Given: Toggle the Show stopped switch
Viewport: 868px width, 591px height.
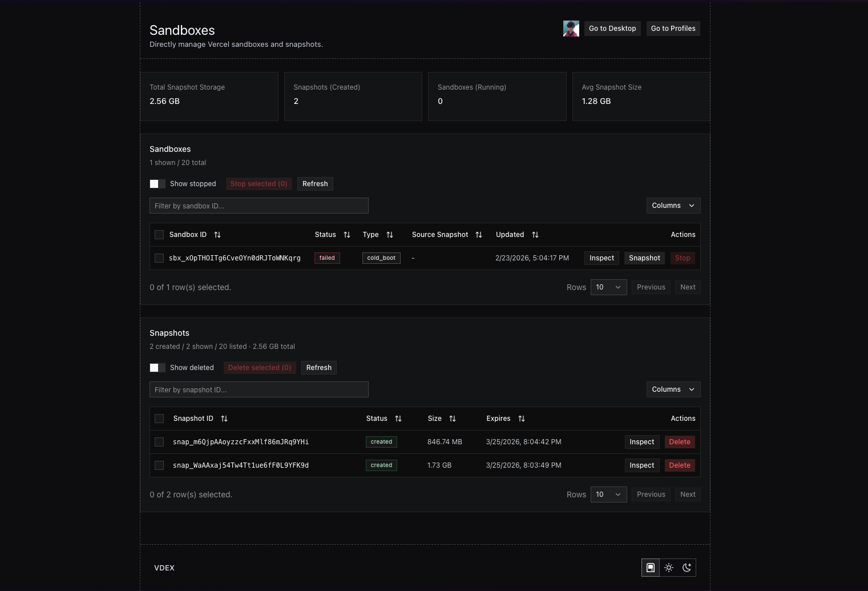Looking at the screenshot, I should 158,184.
